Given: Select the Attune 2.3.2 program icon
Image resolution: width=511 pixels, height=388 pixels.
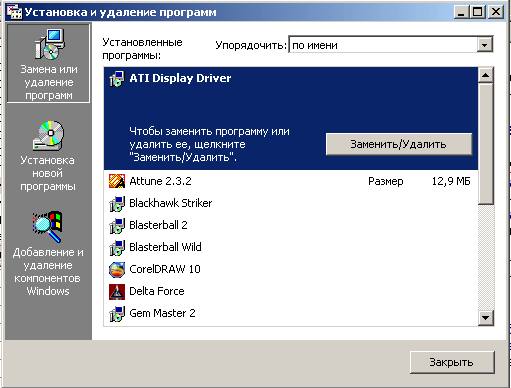Looking at the screenshot, I should (x=117, y=181).
